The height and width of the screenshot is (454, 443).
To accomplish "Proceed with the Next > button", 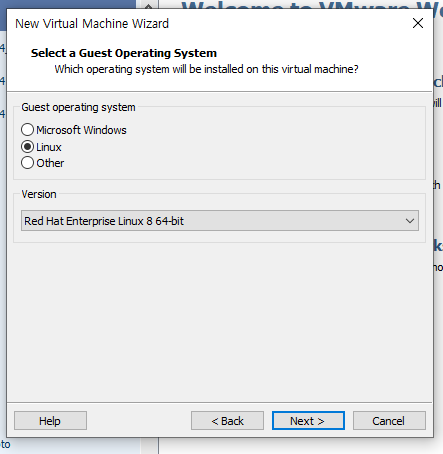I will pos(308,421).
